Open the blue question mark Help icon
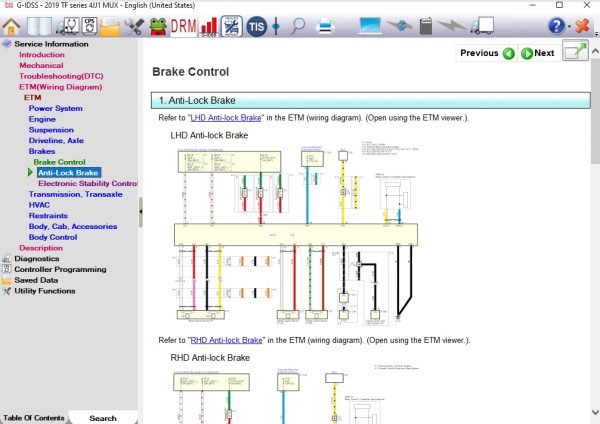The width and height of the screenshot is (600, 424). (x=556, y=26)
